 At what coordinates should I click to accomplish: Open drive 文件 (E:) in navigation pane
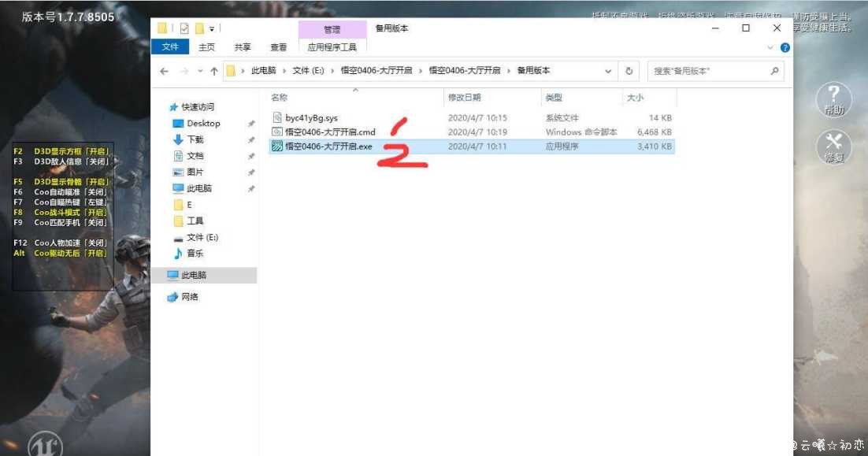tap(202, 237)
